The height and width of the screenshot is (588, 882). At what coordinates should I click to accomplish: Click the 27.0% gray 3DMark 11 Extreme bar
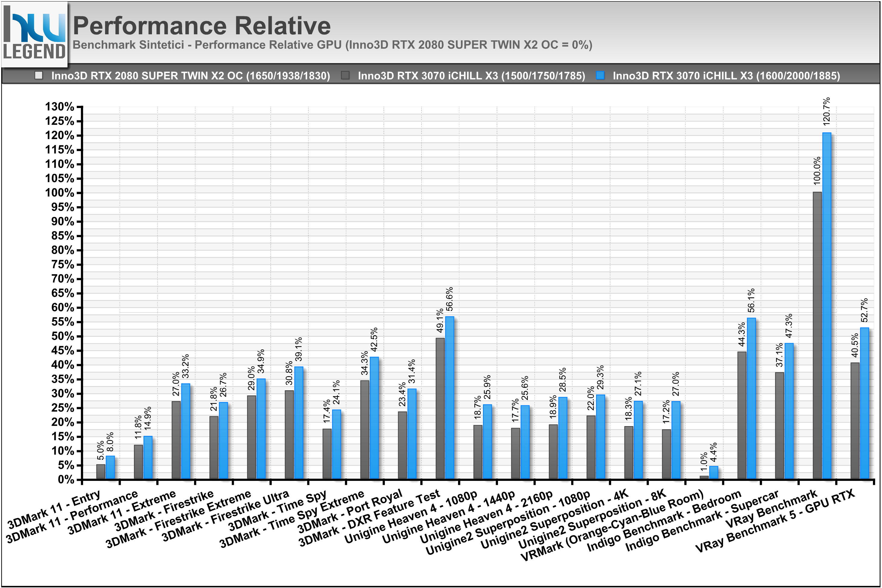point(176,441)
